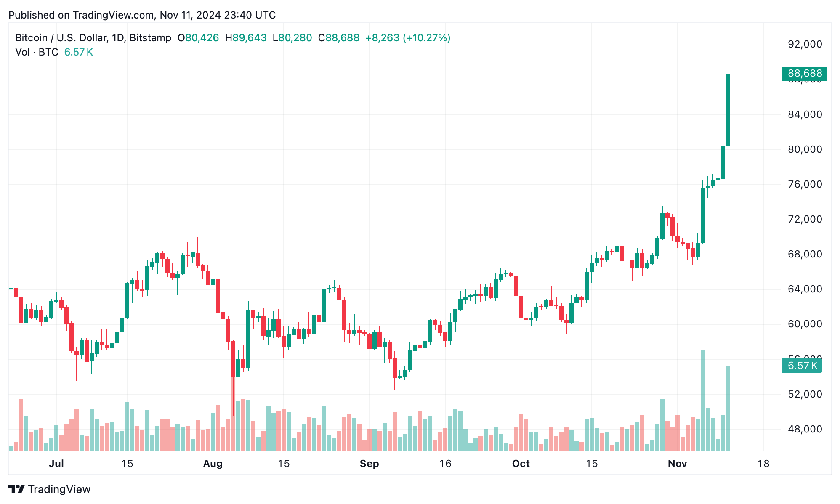Click the 16 date label on time axis

[445, 464]
